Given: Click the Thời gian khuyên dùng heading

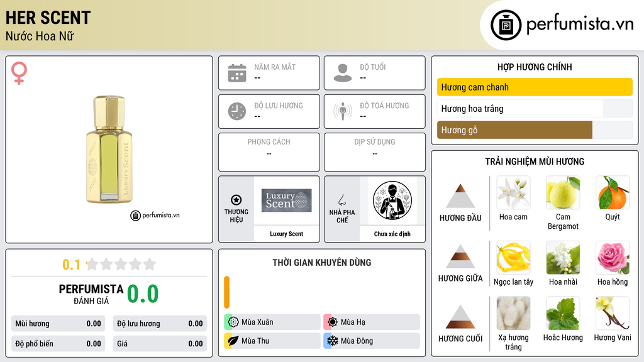Looking at the screenshot, I should 322,263.
